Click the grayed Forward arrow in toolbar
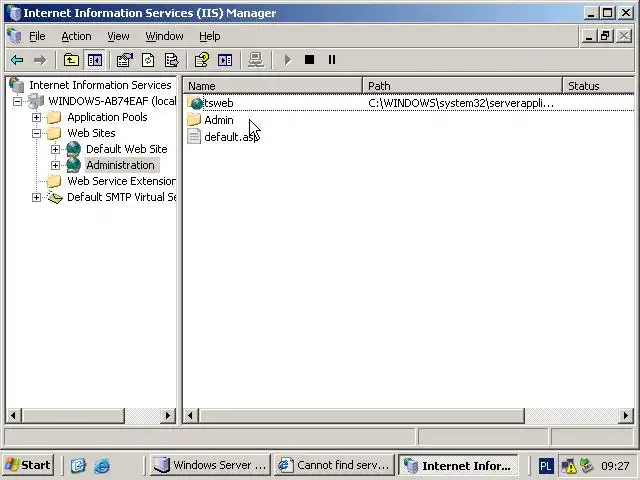This screenshot has width=640, height=480. point(40,60)
